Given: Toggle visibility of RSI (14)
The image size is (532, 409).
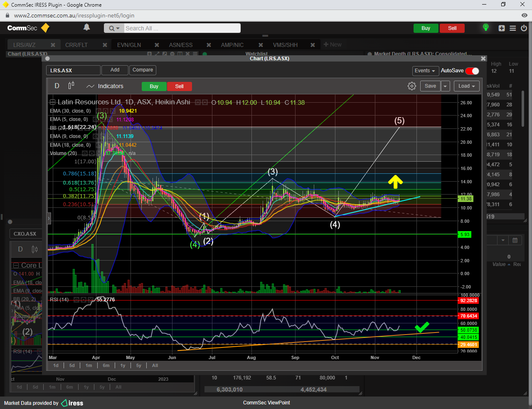Looking at the screenshot, I should 77,299.
